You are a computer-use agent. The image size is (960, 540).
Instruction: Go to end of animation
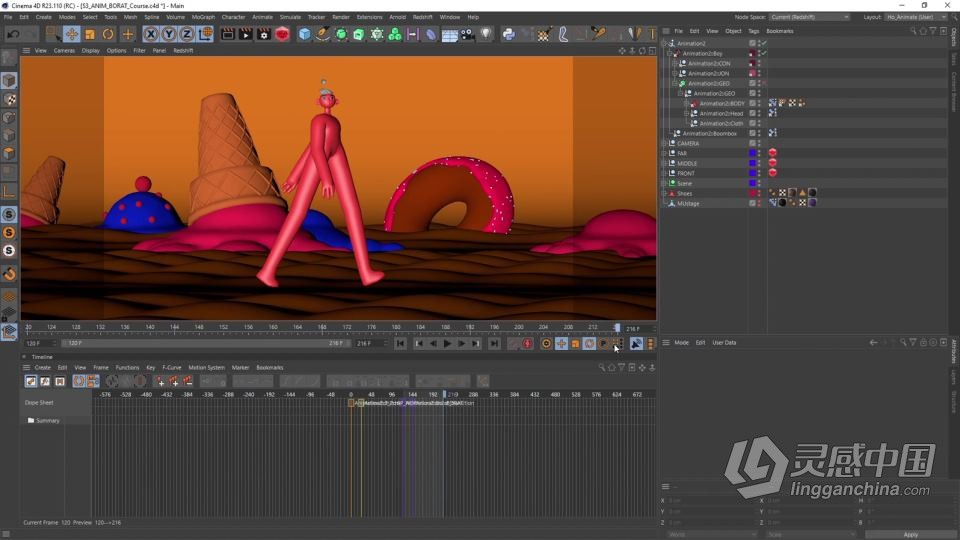click(493, 343)
